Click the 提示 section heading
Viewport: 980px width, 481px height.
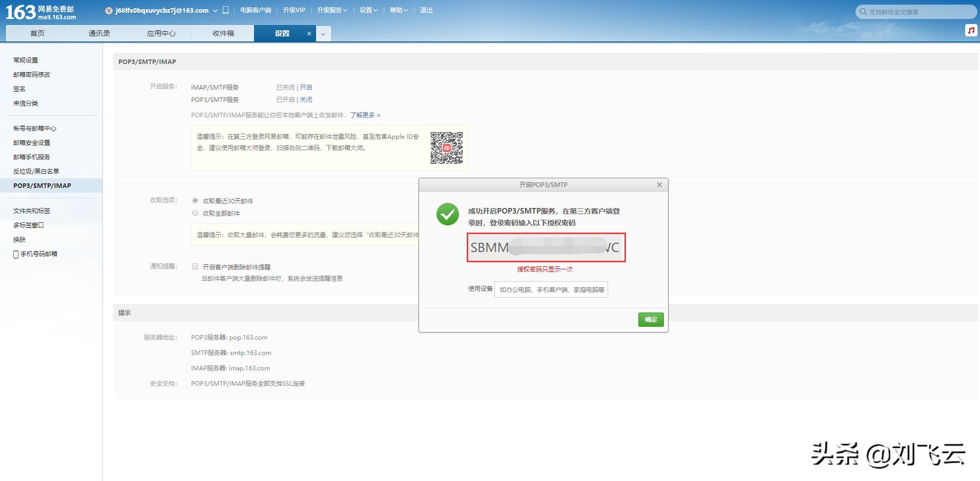[124, 313]
